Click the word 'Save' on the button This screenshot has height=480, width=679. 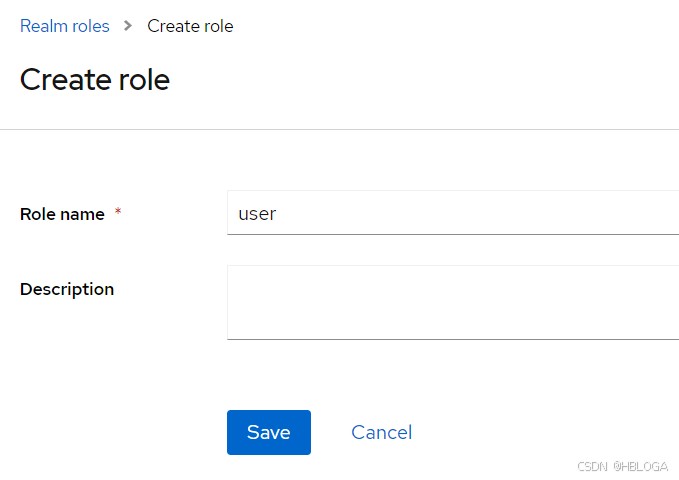[268, 432]
